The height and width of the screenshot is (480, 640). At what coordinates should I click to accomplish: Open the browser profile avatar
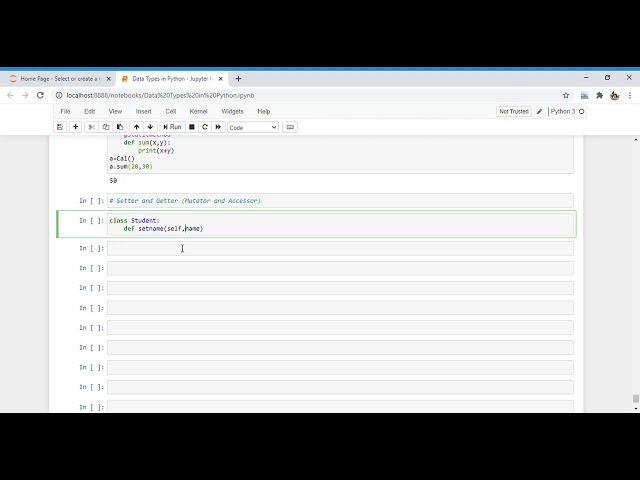click(615, 95)
